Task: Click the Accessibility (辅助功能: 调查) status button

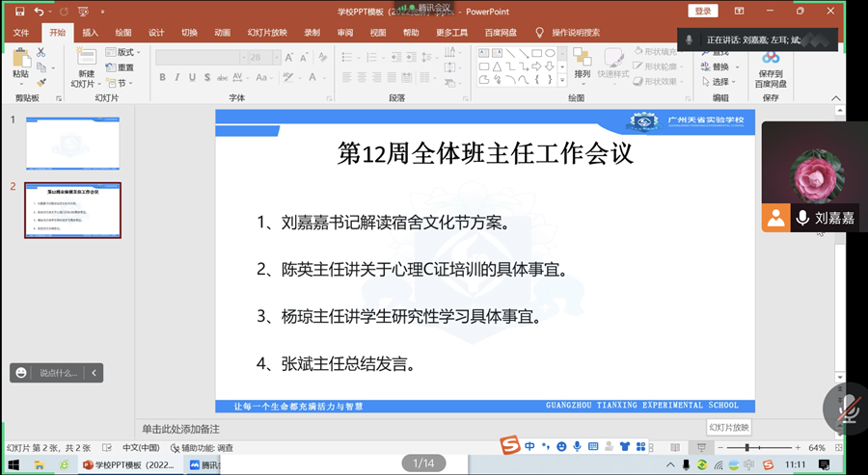Action: pos(203,448)
